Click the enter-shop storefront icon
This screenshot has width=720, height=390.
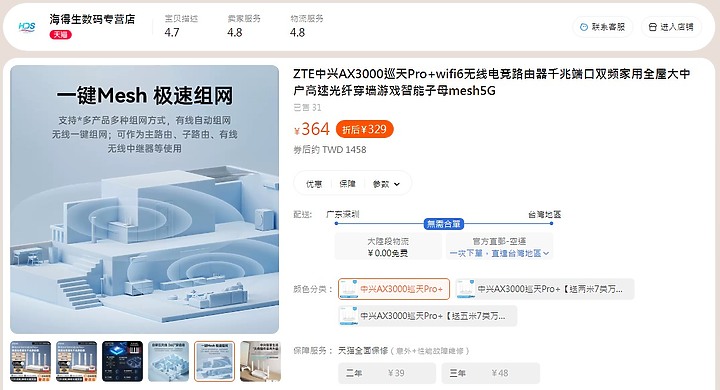pyautogui.click(x=652, y=27)
